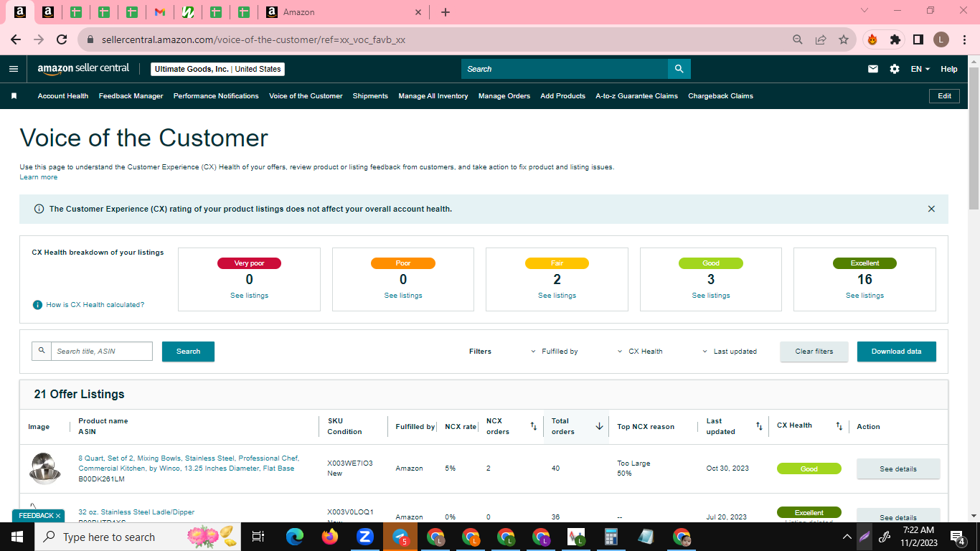Open Add Products in the navigation bar
The height and width of the screenshot is (551, 980).
click(563, 96)
